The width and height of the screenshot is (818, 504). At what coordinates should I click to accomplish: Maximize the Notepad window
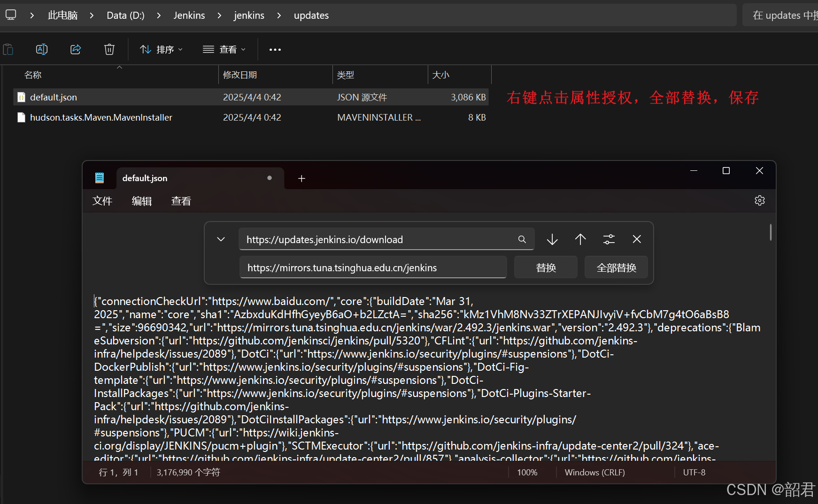(x=726, y=171)
